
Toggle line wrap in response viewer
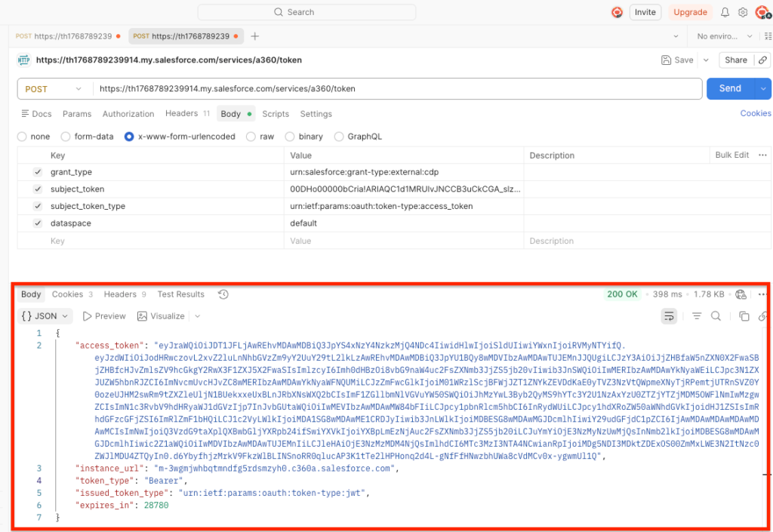pos(669,316)
